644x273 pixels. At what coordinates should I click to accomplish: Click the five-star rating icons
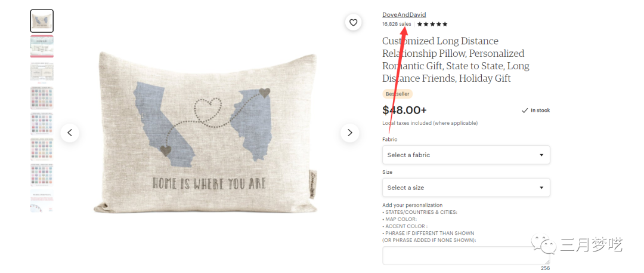click(x=432, y=24)
